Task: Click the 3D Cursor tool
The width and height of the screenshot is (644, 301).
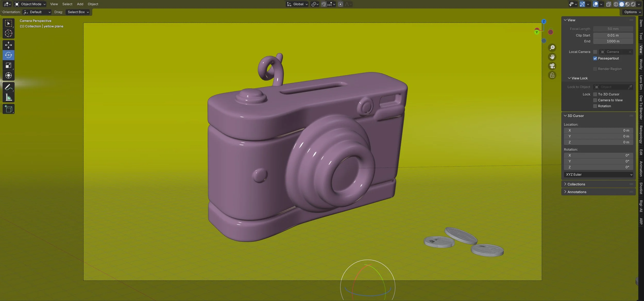Action: pos(9,33)
